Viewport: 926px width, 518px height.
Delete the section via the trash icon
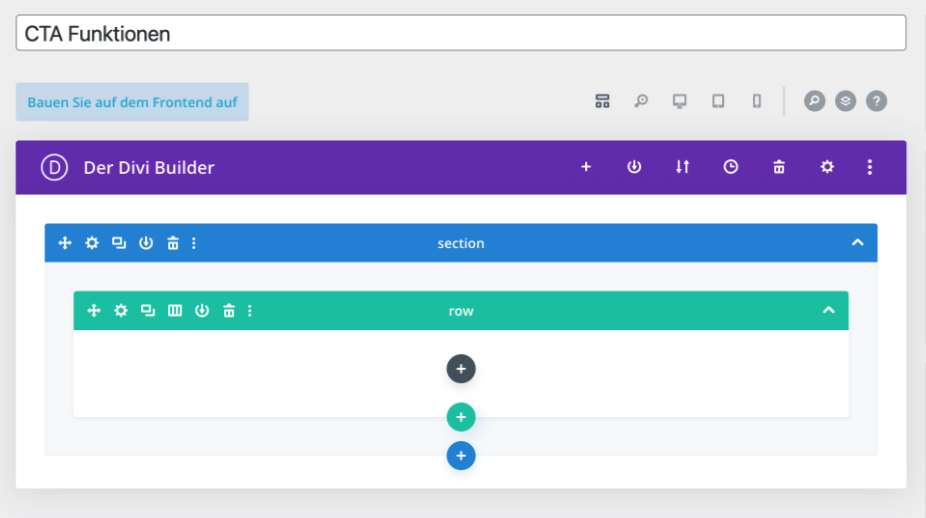point(172,243)
